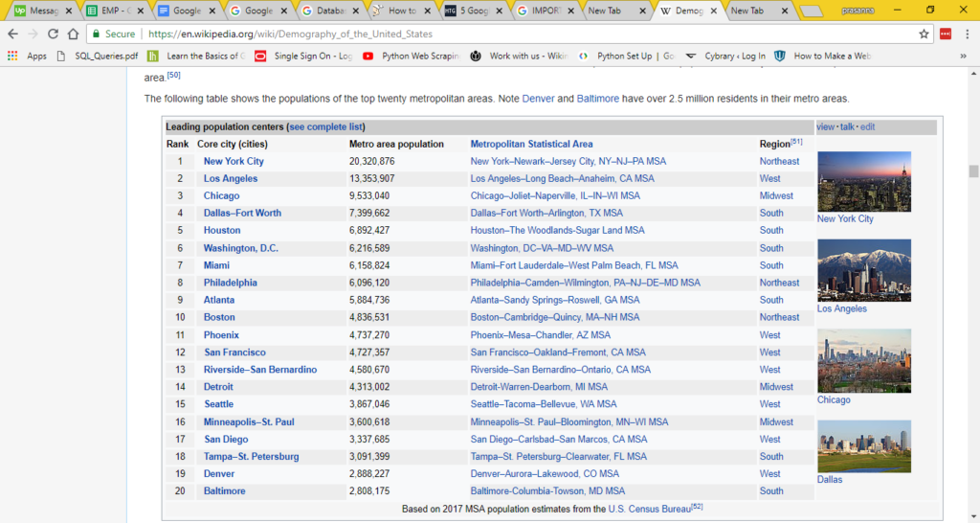
Task: Click the home icon in toolbar
Action: (x=75, y=34)
